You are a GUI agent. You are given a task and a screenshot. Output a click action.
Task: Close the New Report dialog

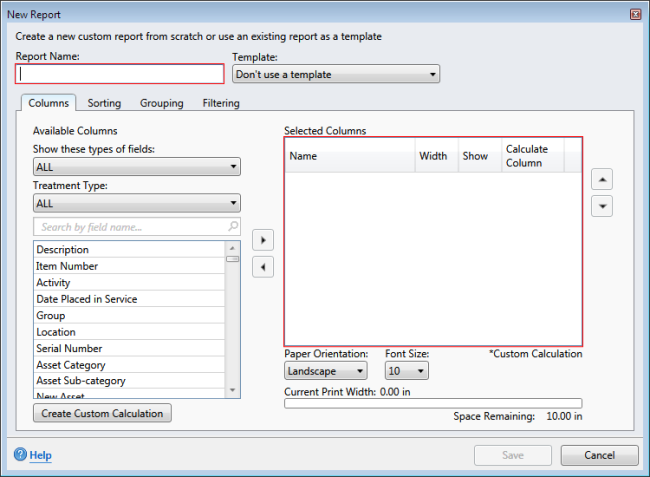pyautogui.click(x=635, y=15)
